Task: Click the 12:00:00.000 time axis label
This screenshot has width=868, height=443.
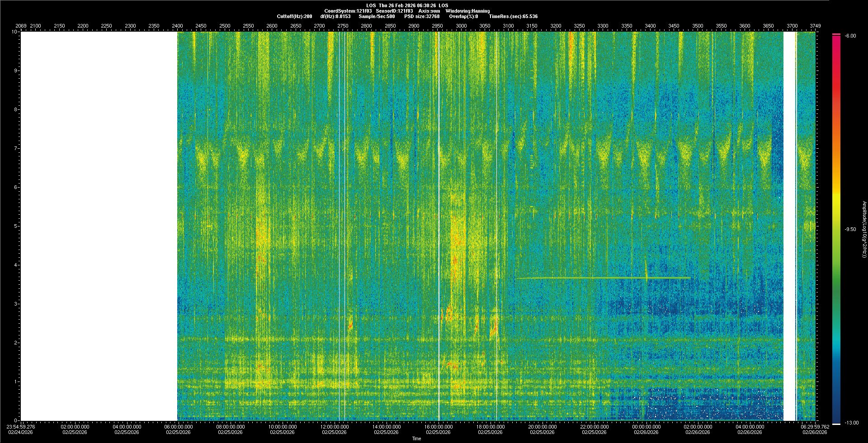Action: [335, 427]
